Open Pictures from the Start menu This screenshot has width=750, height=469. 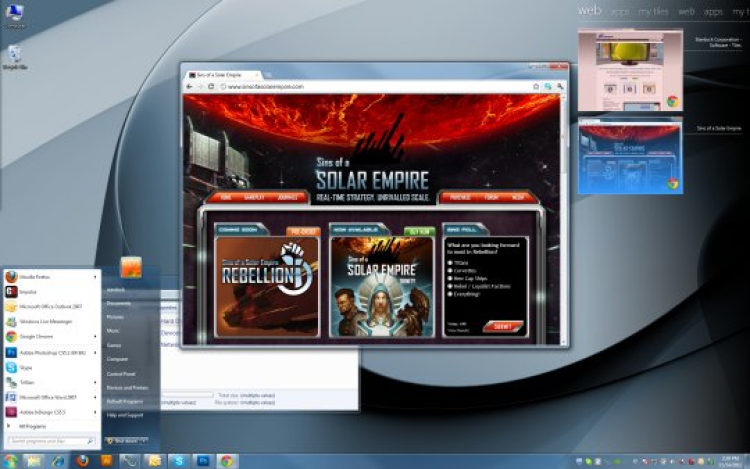tap(115, 317)
